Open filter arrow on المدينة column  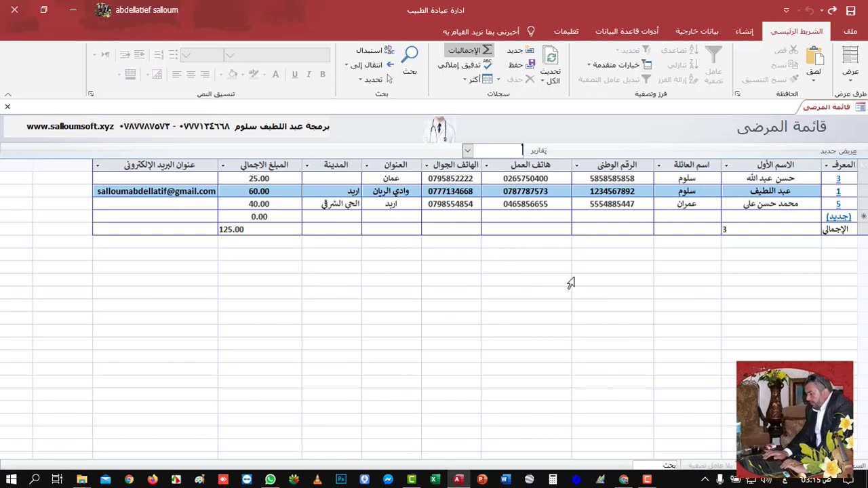point(307,165)
